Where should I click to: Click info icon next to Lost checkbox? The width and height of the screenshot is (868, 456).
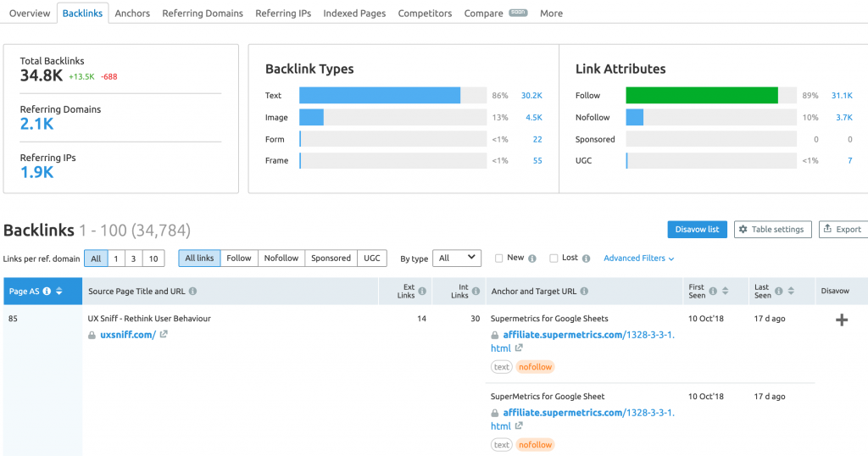(587, 259)
